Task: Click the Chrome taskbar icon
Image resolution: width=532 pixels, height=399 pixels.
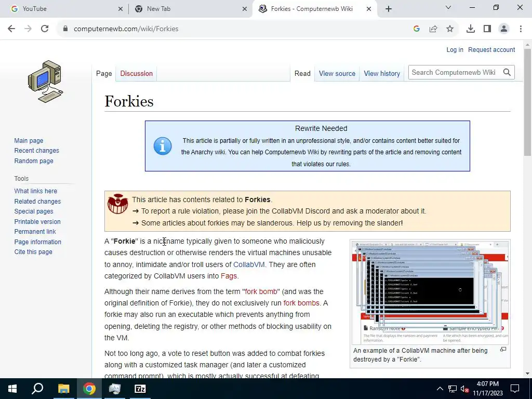Action: click(x=89, y=389)
